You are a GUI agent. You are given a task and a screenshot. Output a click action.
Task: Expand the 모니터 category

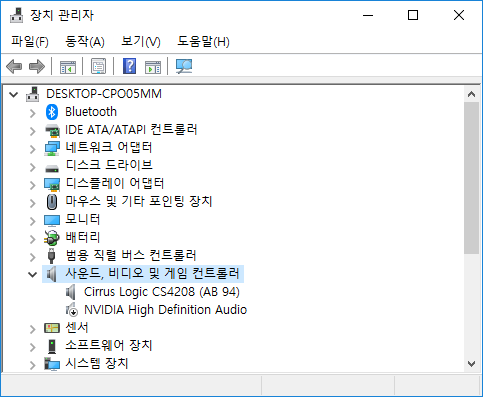(32, 221)
